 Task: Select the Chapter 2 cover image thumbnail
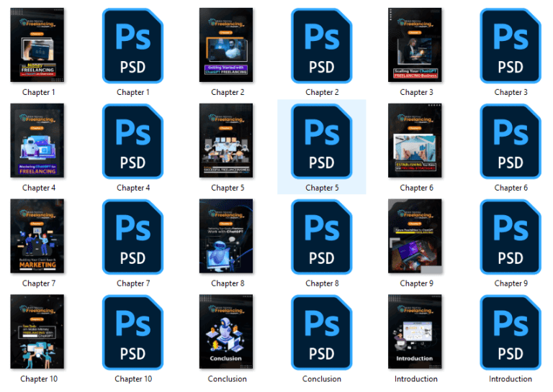(226, 45)
